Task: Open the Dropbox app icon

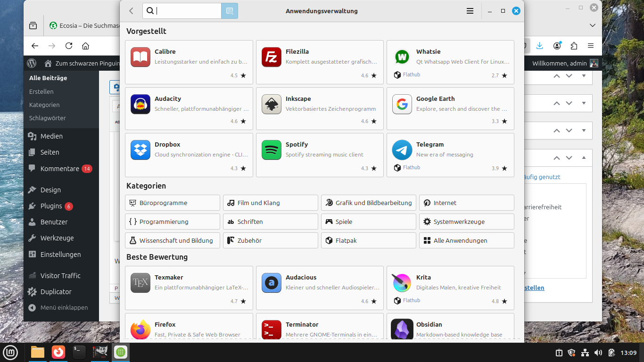Action: [140, 150]
